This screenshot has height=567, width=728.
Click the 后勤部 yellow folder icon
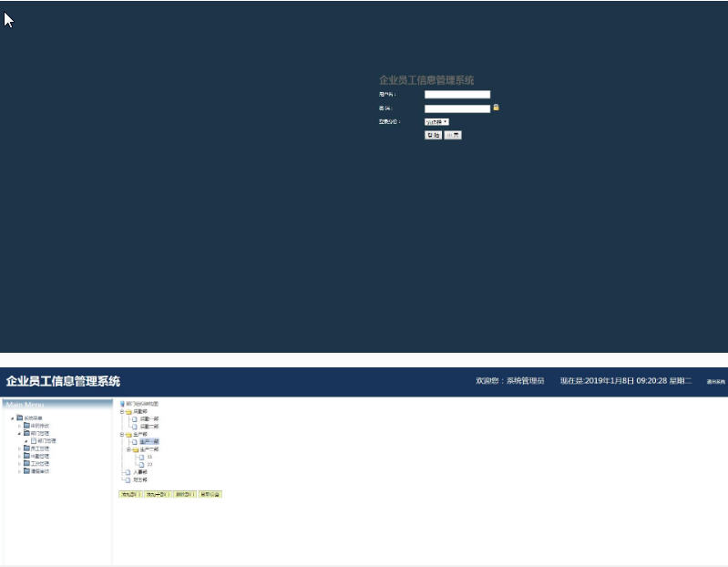click(128, 412)
